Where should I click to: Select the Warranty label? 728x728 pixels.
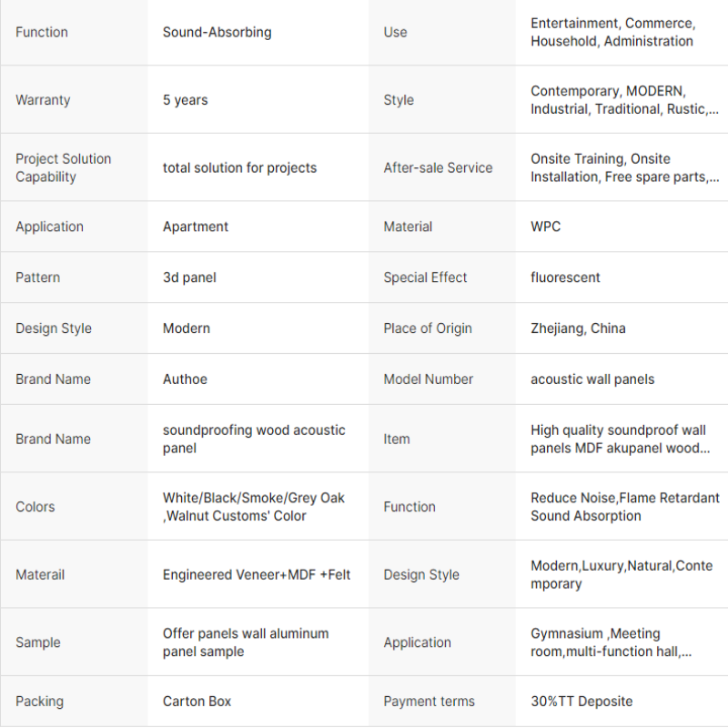43,100
